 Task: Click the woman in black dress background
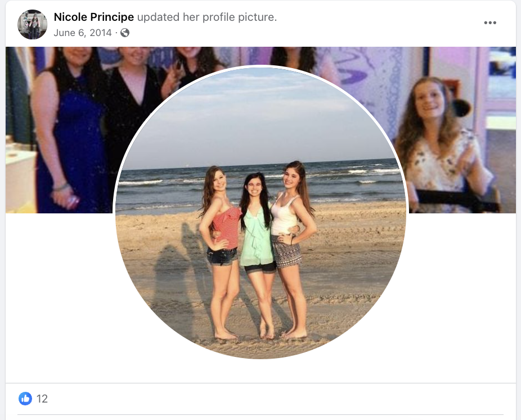click(x=131, y=100)
